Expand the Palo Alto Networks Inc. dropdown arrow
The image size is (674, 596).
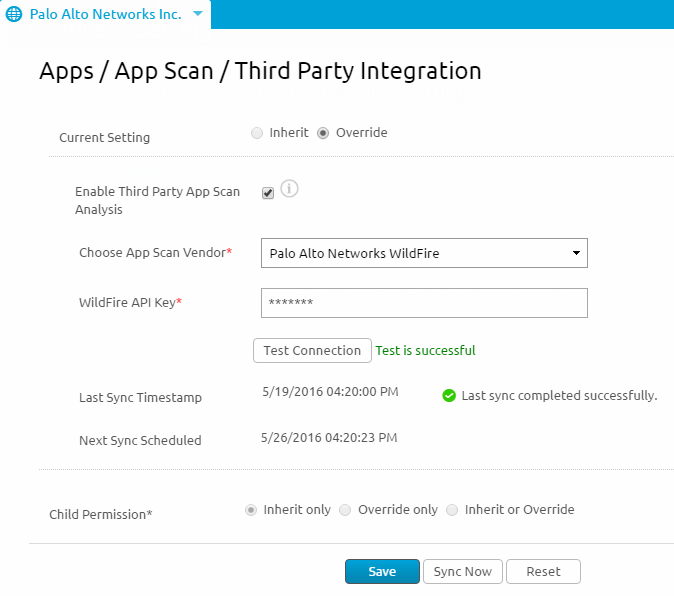click(x=197, y=14)
